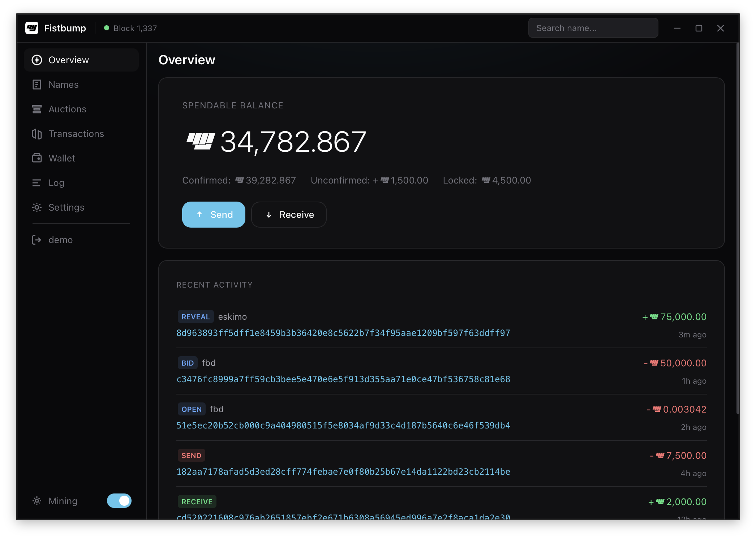Screen dimensions: 756x539
Task: Toggle the Mining switch off
Action: coord(119,501)
